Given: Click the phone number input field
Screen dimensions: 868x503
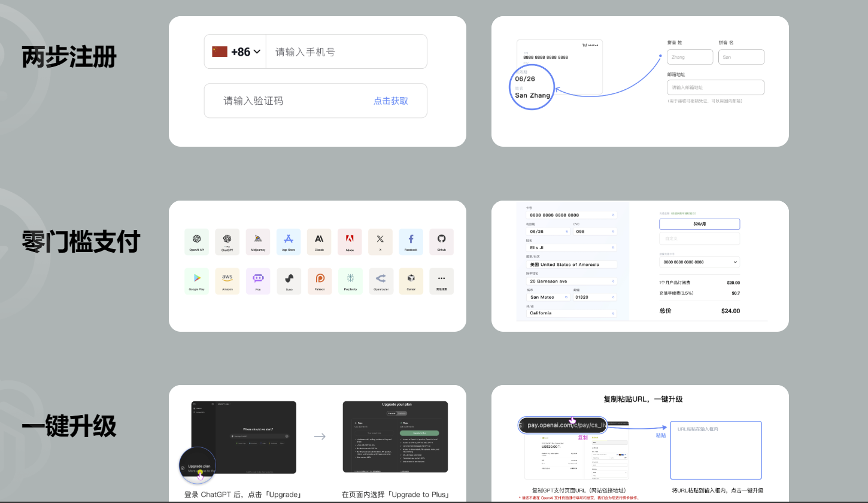Looking at the screenshot, I should tap(346, 51).
